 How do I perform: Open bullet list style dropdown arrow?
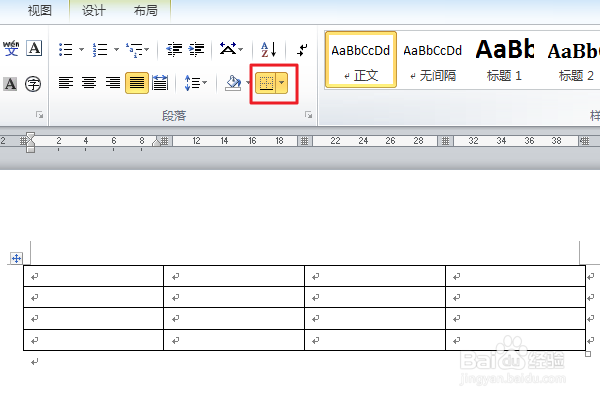[x=81, y=49]
